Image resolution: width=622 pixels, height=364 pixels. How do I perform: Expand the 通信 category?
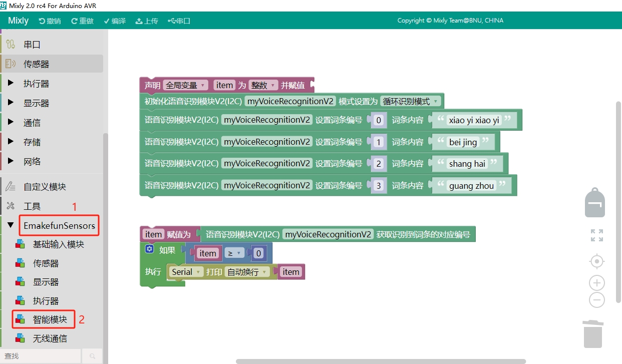(52, 123)
